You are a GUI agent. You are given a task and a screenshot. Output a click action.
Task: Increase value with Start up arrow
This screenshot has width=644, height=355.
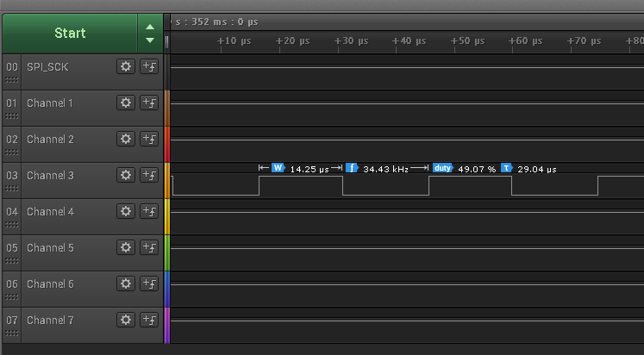coord(150,27)
